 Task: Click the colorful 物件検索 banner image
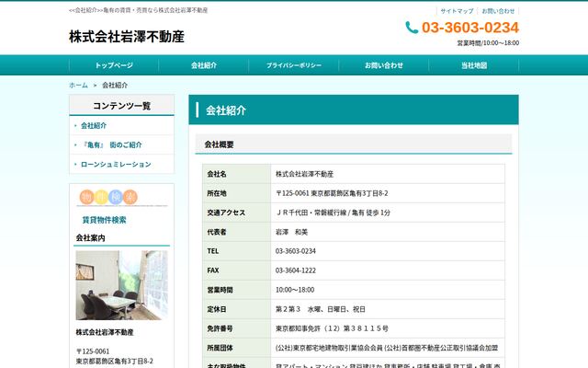[x=122, y=198]
